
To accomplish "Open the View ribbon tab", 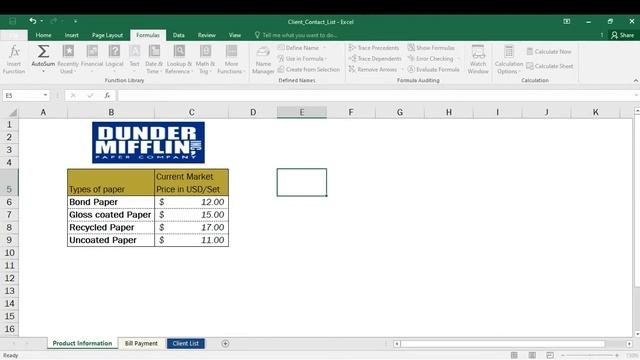I will [235, 35].
